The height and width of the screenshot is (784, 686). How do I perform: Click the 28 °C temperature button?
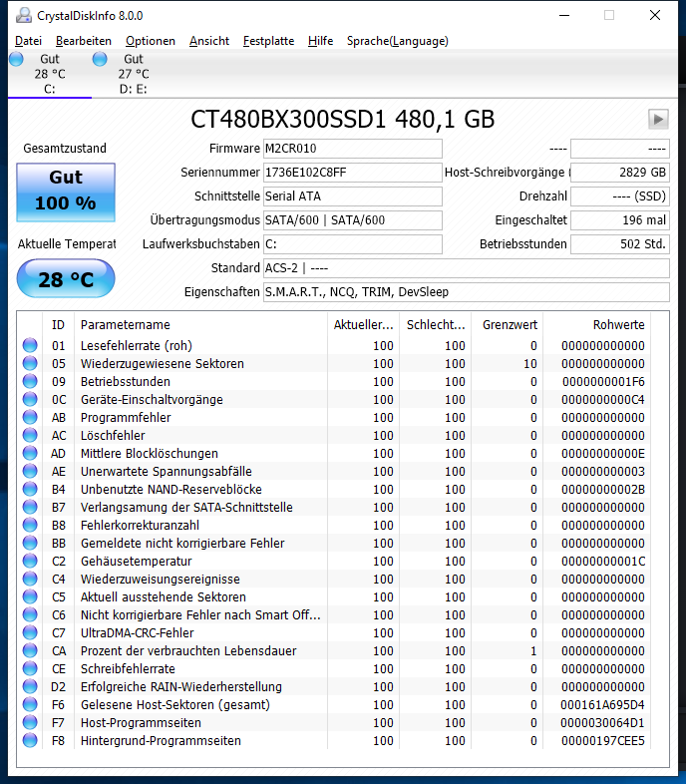66,278
